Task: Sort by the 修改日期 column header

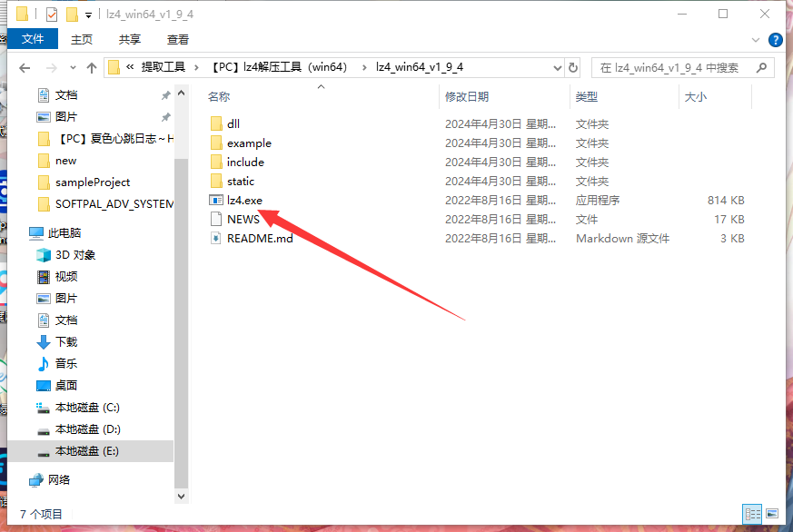Action: tap(467, 96)
